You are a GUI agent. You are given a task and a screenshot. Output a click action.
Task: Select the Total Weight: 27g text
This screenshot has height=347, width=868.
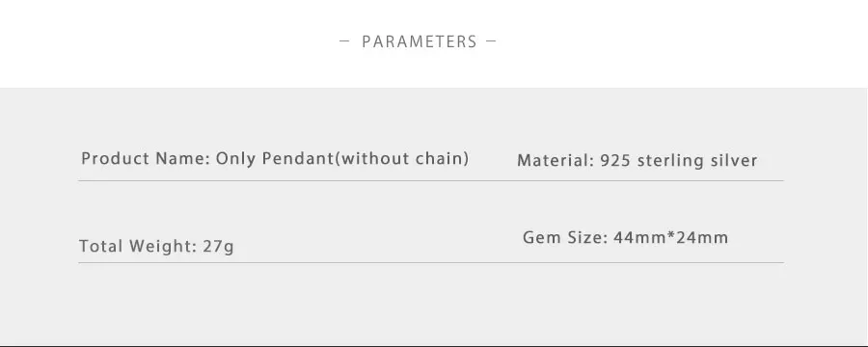[156, 246]
